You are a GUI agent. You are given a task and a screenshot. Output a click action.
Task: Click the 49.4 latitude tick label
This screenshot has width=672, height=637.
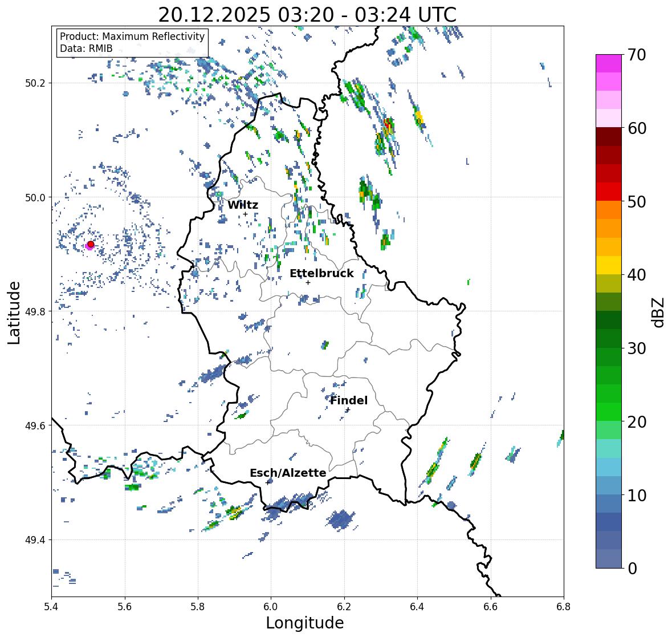(x=35, y=539)
